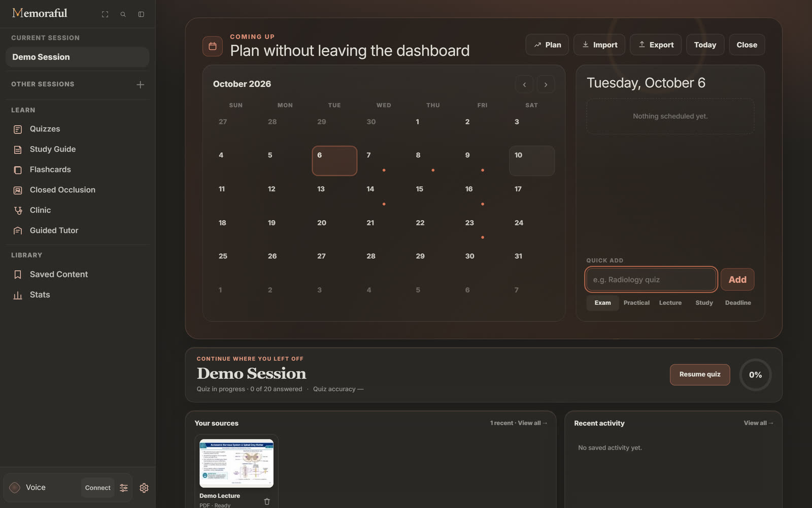Select October 14 on the calendar

click(384, 195)
